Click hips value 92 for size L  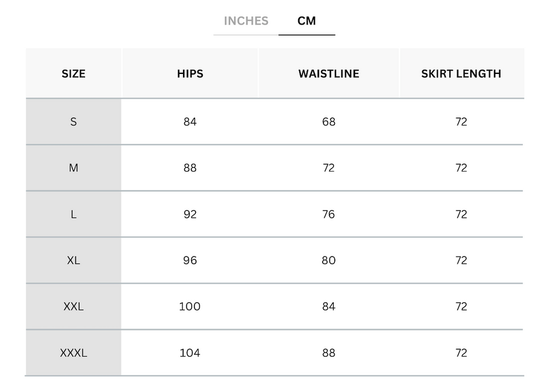tap(190, 215)
